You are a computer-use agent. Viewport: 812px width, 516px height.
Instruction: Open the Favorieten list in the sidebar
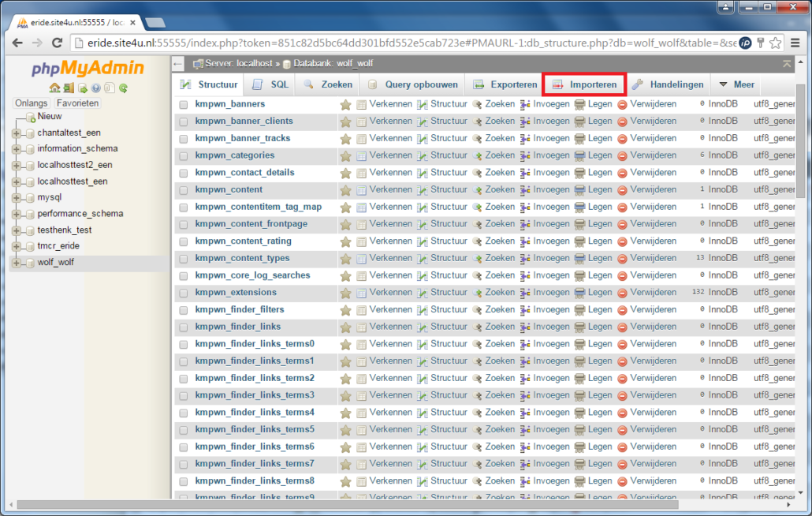[77, 103]
